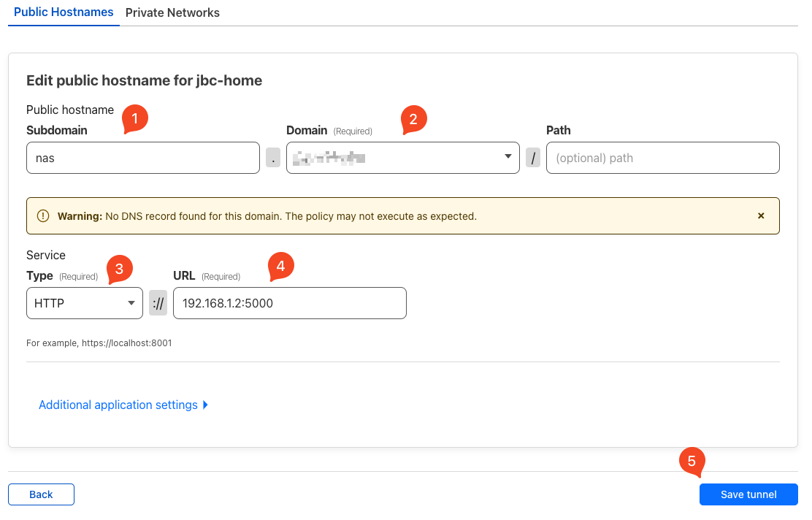Click the Subdomain field containing 'nas'

(142, 158)
